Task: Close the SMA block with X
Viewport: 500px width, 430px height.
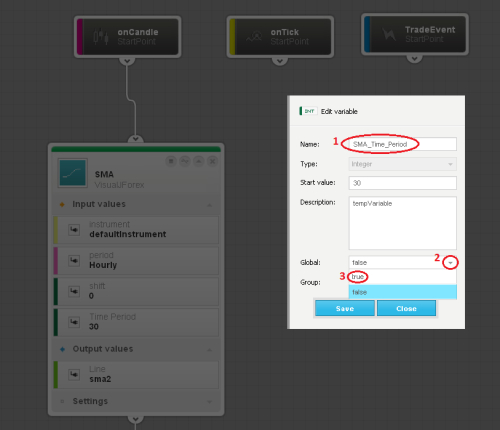Action: click(212, 161)
